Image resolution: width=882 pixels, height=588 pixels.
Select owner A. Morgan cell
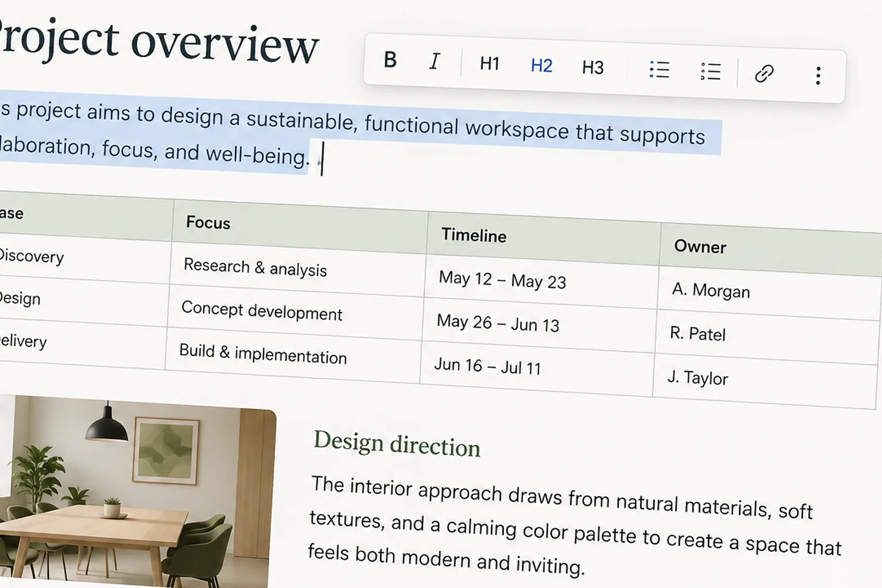769,293
